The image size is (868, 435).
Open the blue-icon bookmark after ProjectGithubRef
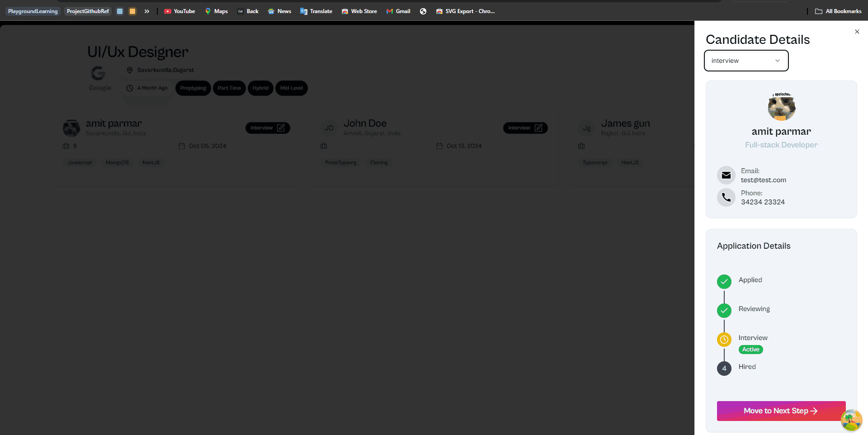pos(120,11)
